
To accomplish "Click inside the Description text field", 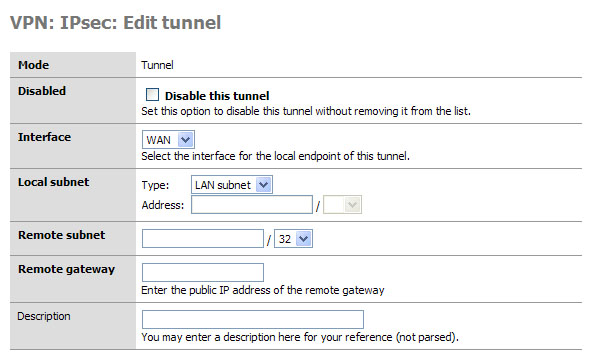I will (x=252, y=319).
